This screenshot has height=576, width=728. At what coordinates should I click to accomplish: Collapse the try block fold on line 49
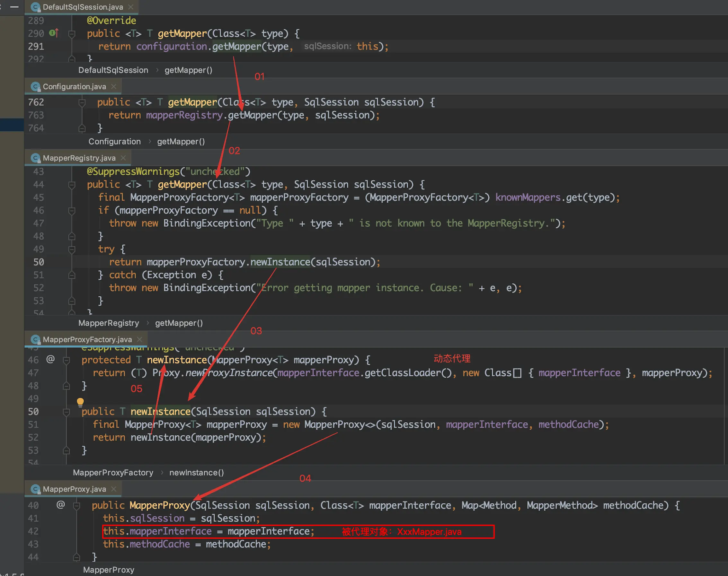point(72,249)
